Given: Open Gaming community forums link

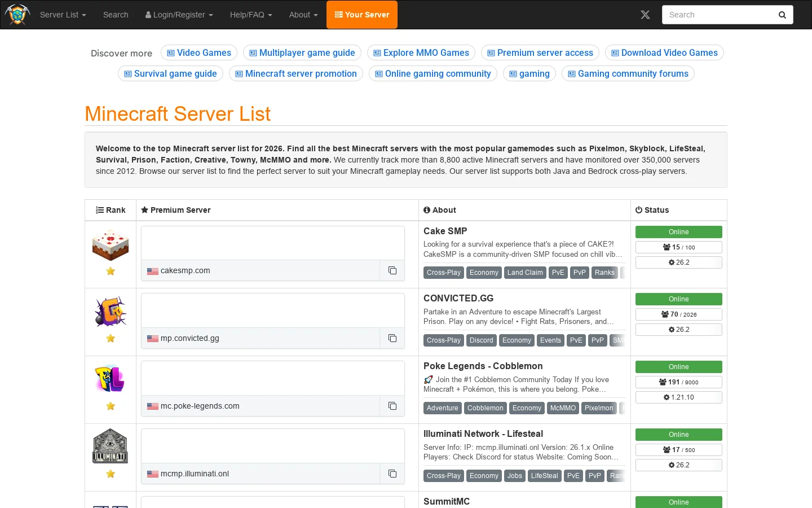Looking at the screenshot, I should (628, 73).
